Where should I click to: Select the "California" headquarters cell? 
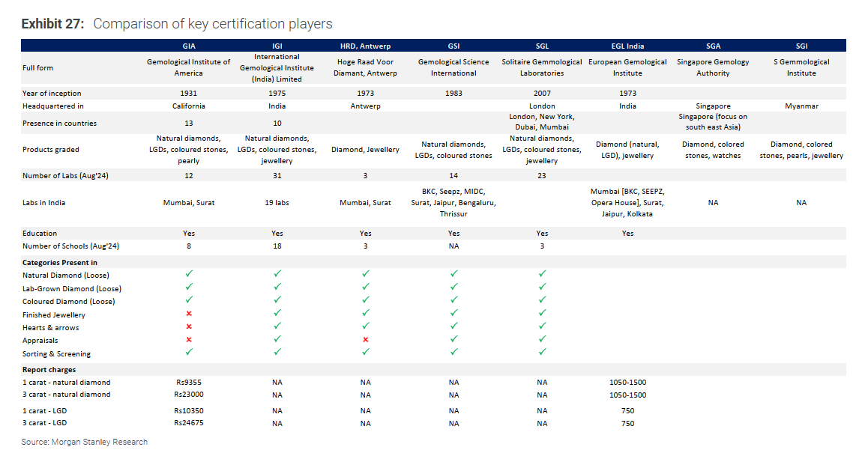pos(189,106)
